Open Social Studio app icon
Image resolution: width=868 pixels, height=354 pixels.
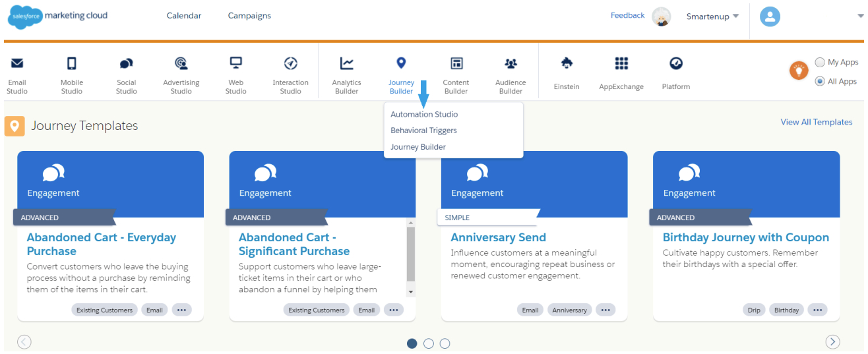[126, 63]
